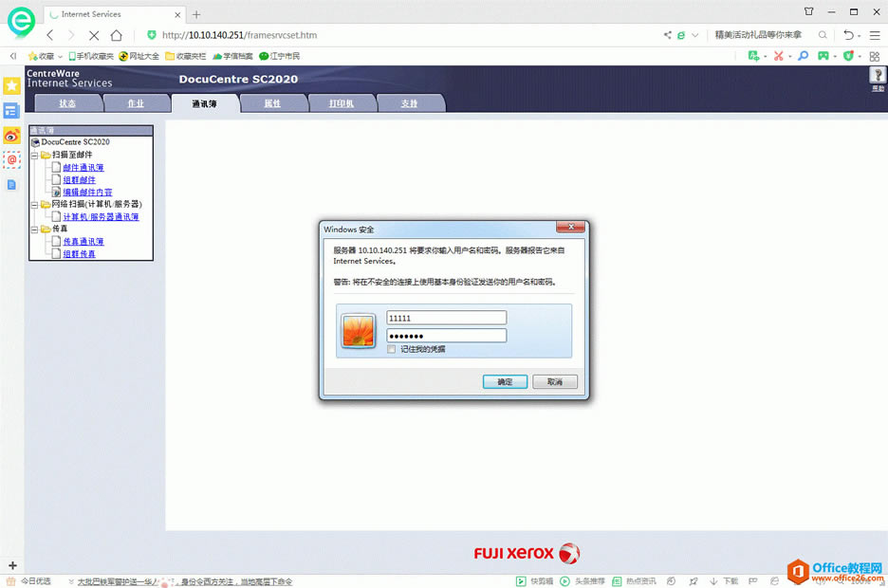The height and width of the screenshot is (588, 888).
Task: Open dropdown beside the translate icon
Action: (x=765, y=57)
